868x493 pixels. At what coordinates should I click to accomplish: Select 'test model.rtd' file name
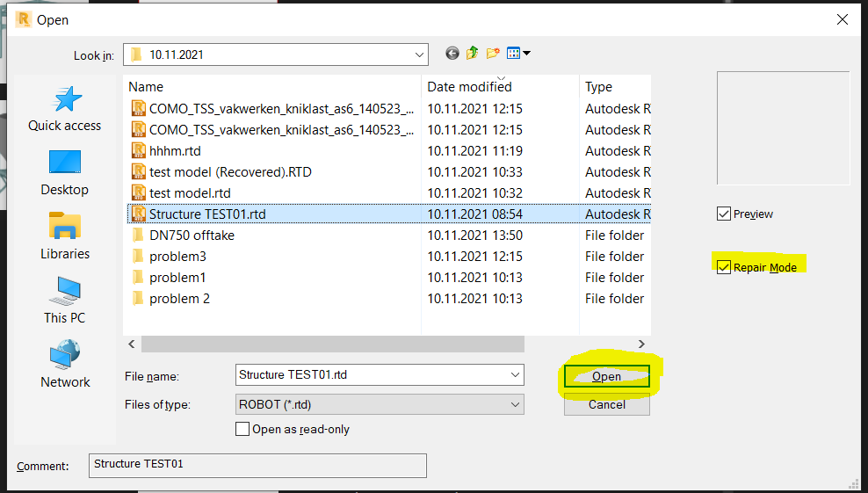pyautogui.click(x=190, y=192)
